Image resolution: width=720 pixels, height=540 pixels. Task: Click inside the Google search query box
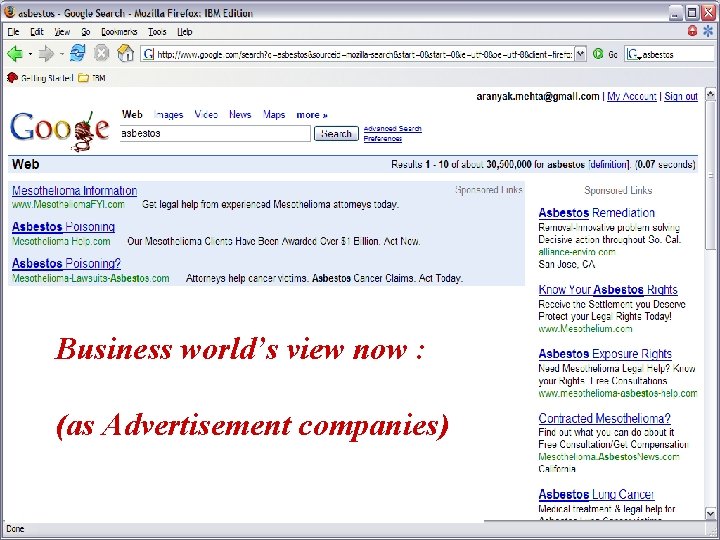pyautogui.click(x=215, y=134)
